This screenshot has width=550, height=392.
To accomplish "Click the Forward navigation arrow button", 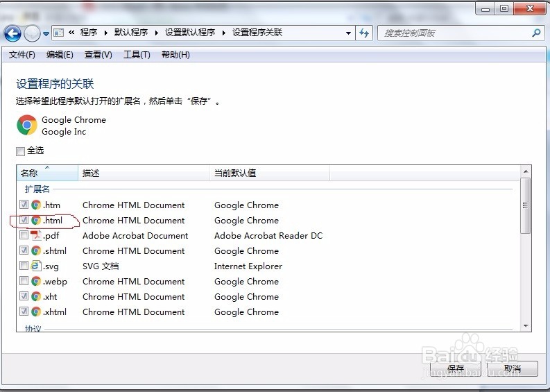I will pyautogui.click(x=33, y=34).
